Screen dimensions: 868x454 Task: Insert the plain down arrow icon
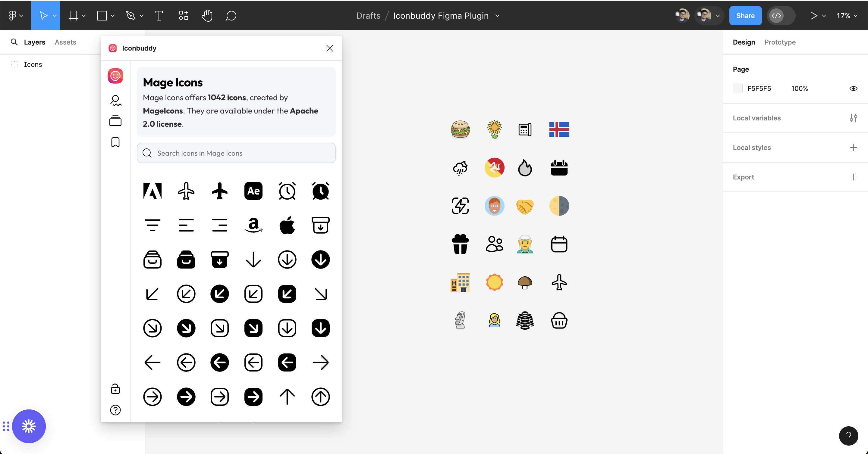pyautogui.click(x=253, y=260)
